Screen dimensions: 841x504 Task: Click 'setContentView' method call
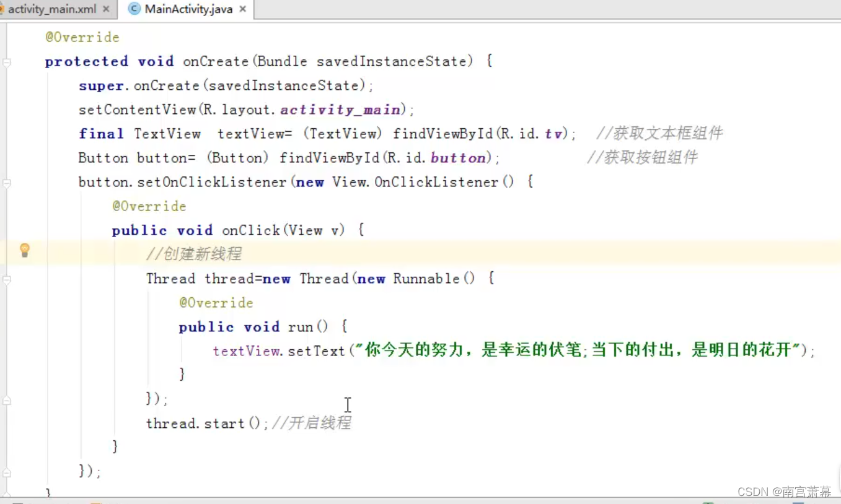137,110
